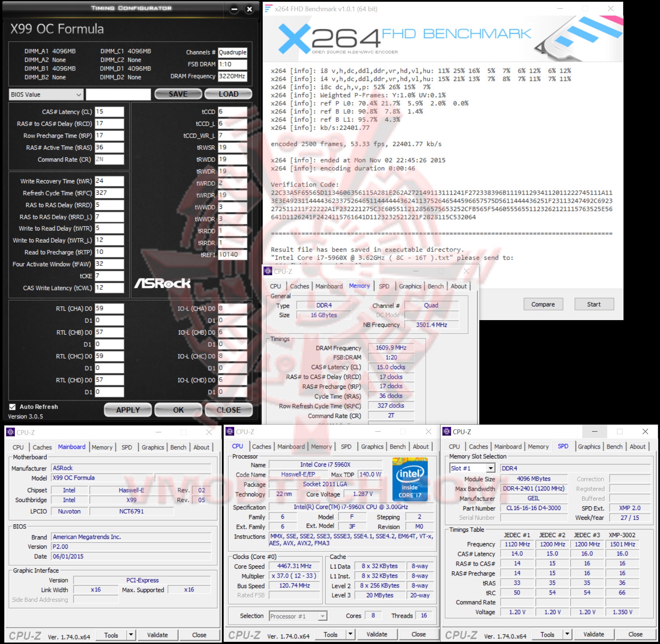This screenshot has width=660, height=644.
Task: Switch to Caches tab in CPU-Z CPU window
Action: (261, 446)
